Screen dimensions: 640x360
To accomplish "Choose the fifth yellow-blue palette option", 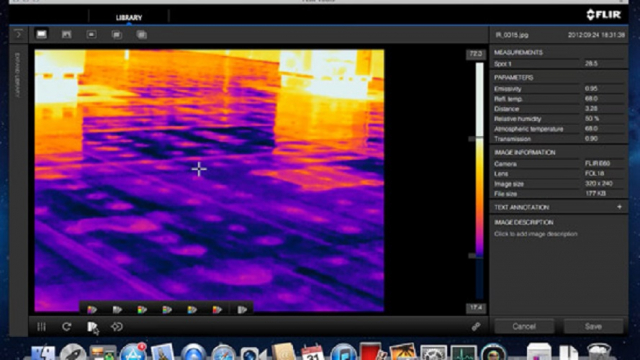I will tap(192, 310).
